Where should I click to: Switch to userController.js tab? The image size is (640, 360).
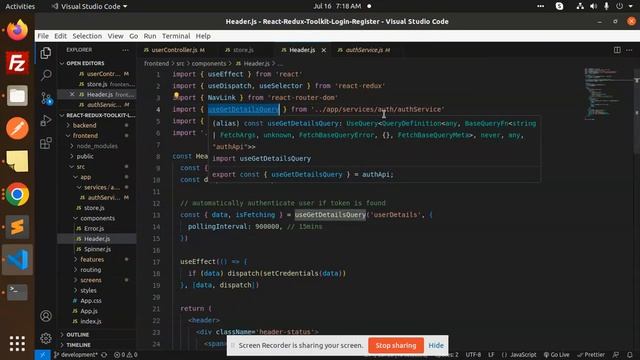coord(175,50)
